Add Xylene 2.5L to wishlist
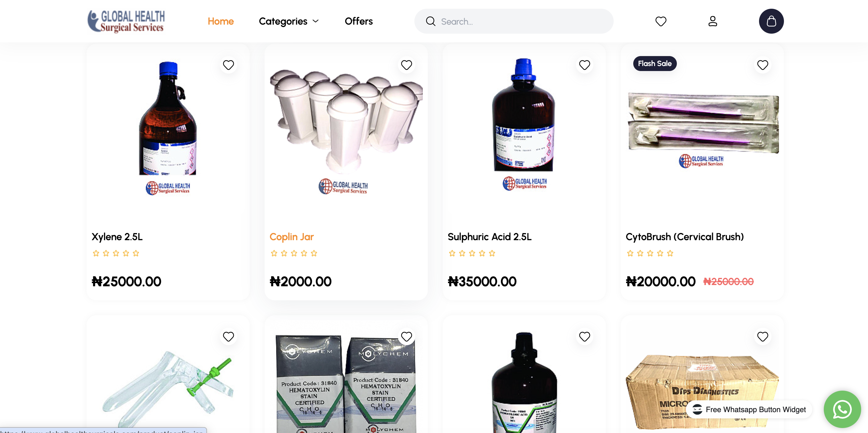 click(x=229, y=65)
